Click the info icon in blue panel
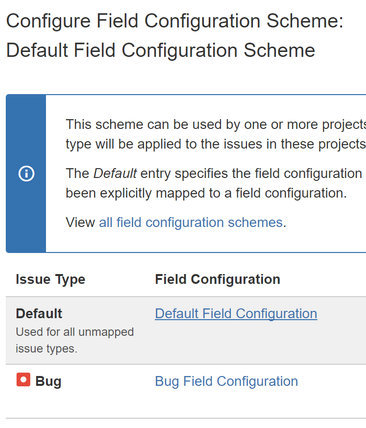The image size is (366, 428). coord(26,174)
